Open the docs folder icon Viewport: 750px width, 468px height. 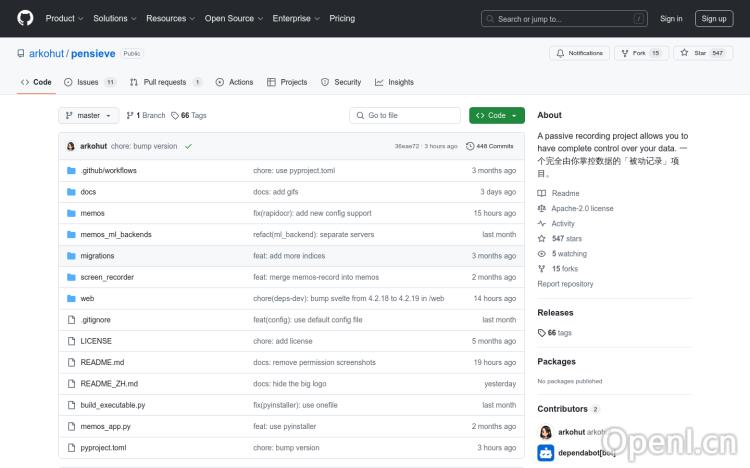[x=71, y=192]
